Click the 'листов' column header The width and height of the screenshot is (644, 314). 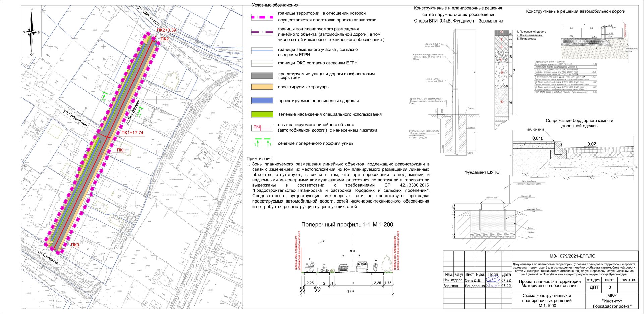[628, 280]
